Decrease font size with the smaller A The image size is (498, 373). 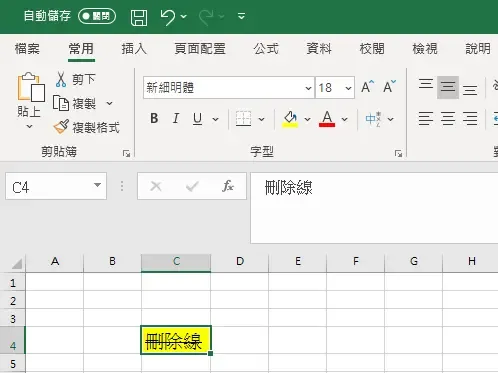pyautogui.click(x=389, y=87)
